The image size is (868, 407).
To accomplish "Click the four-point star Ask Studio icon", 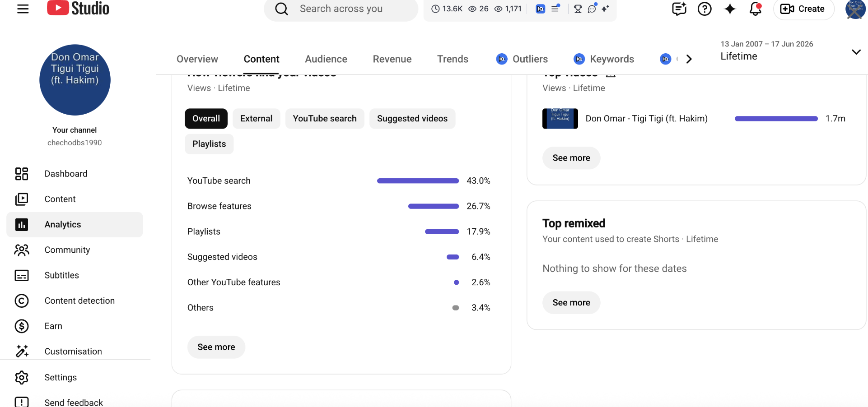I will tap(730, 9).
